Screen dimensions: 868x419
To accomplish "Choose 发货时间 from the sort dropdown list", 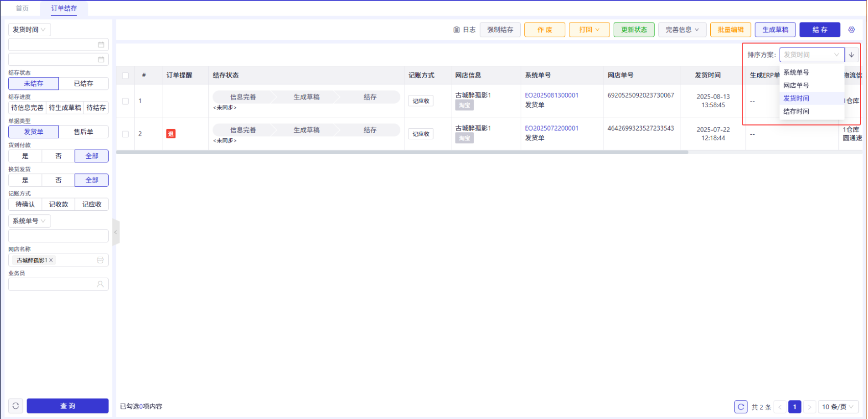I will [x=811, y=98].
